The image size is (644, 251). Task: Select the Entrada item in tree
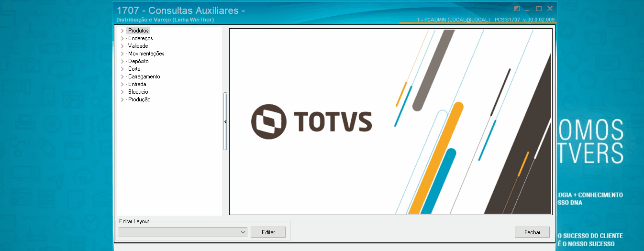pos(137,84)
